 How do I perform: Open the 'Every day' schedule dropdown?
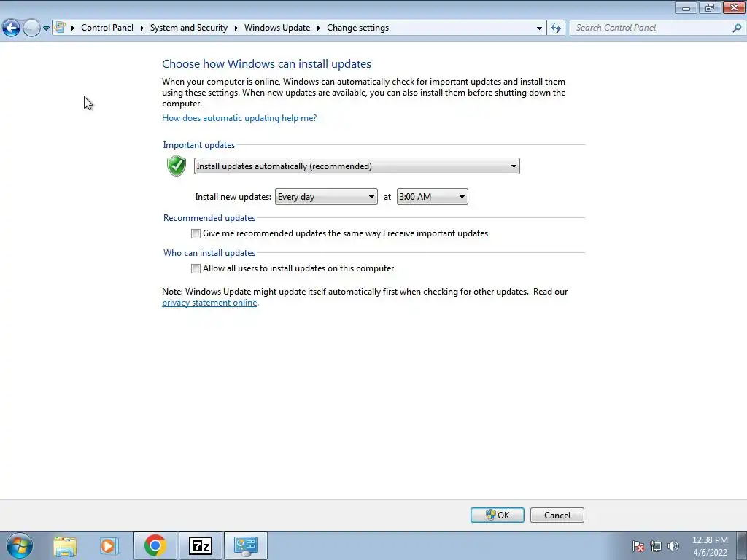[326, 197]
